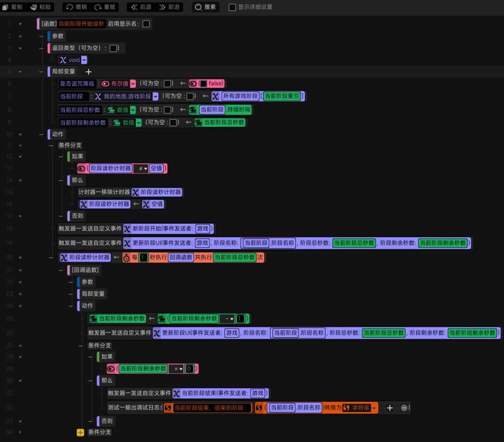Select the 局部变量 row on line 23
The image size is (504, 442).
[x=92, y=294]
